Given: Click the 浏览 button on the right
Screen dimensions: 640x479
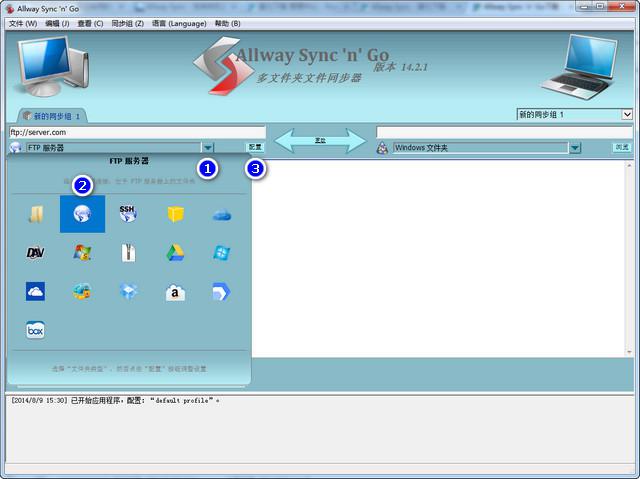Looking at the screenshot, I should pos(622,147).
